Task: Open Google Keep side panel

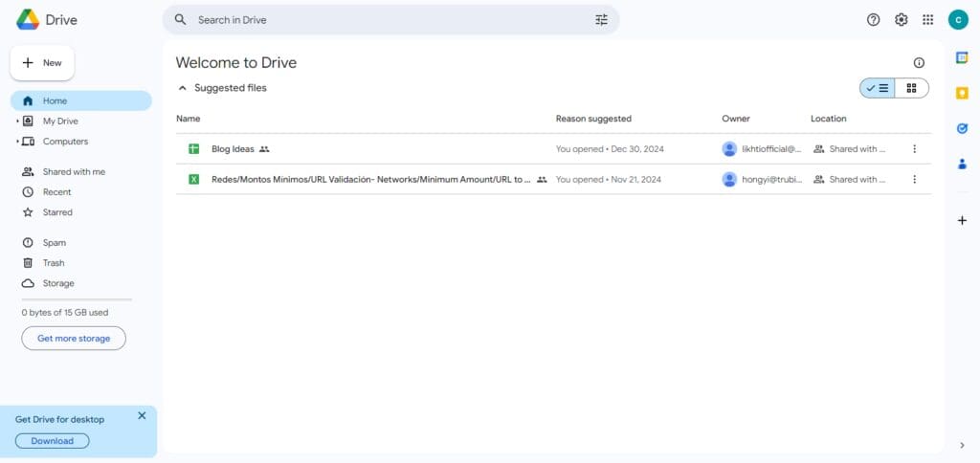Action: tap(962, 93)
